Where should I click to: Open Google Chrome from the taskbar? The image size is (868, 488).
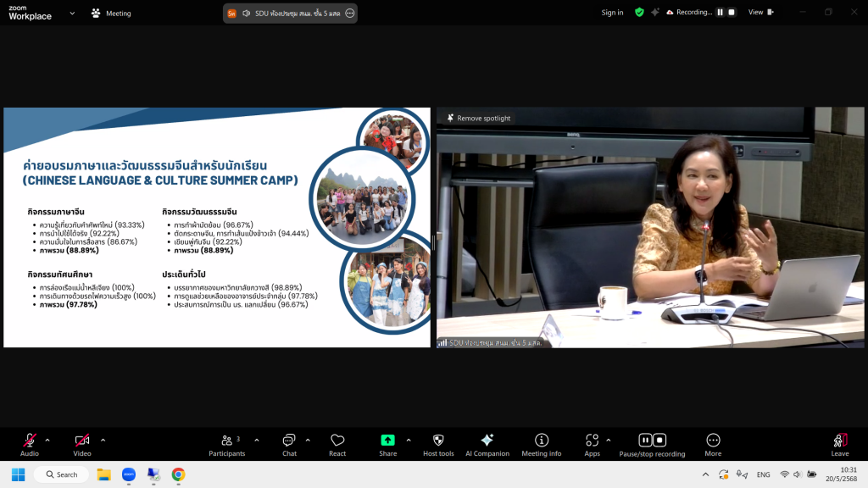point(178,474)
